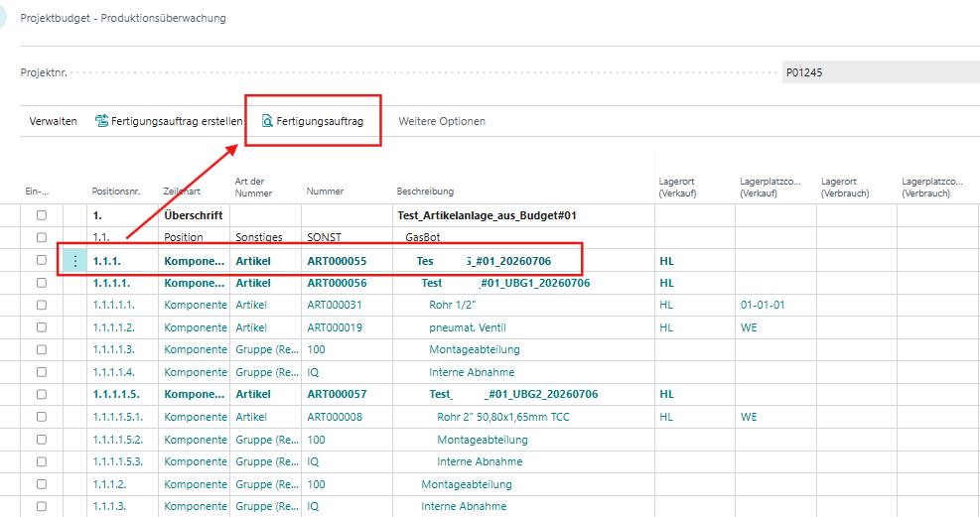Select number cell ART000056
Screen dimensions: 980x517
click(337, 283)
